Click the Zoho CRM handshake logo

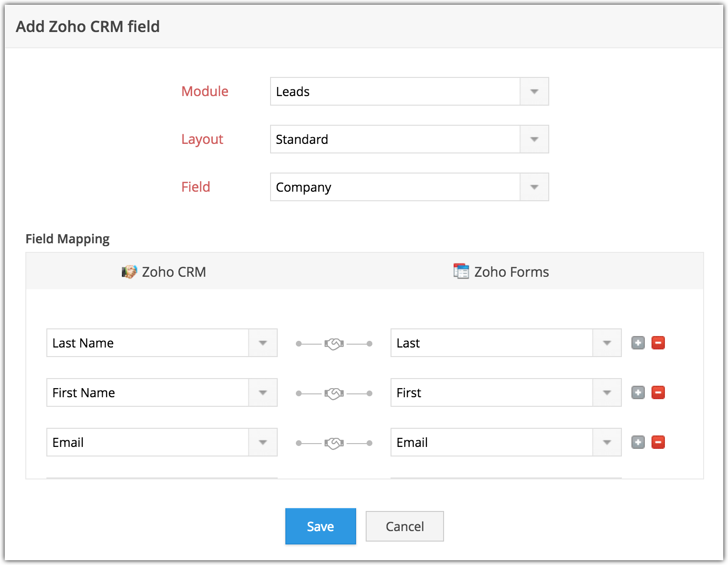click(129, 272)
